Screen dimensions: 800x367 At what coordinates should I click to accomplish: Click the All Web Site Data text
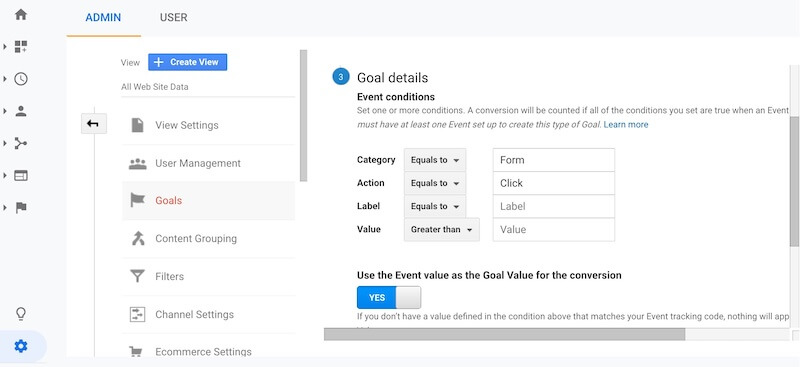click(x=155, y=87)
